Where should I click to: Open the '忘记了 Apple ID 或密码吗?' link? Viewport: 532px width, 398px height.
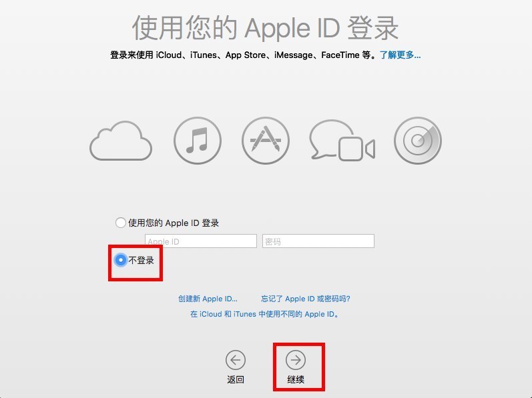pos(305,299)
